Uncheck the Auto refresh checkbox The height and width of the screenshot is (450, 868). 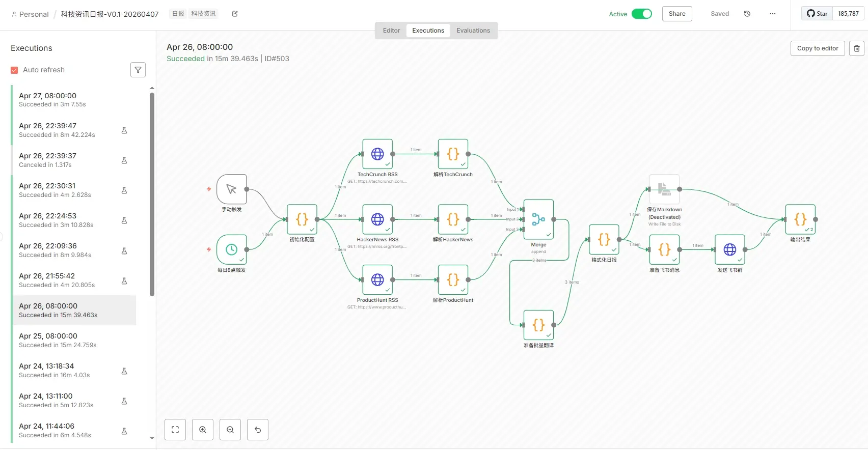[15, 70]
